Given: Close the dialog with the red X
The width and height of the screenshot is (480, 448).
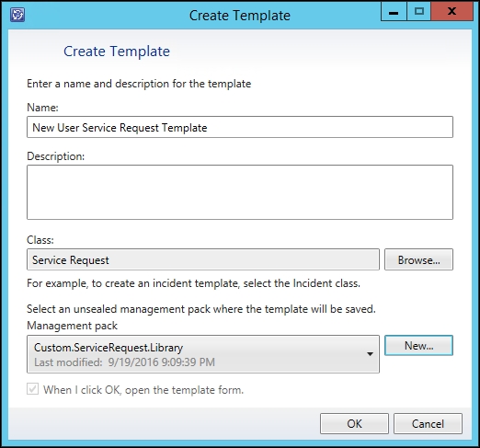Looking at the screenshot, I should click(451, 12).
